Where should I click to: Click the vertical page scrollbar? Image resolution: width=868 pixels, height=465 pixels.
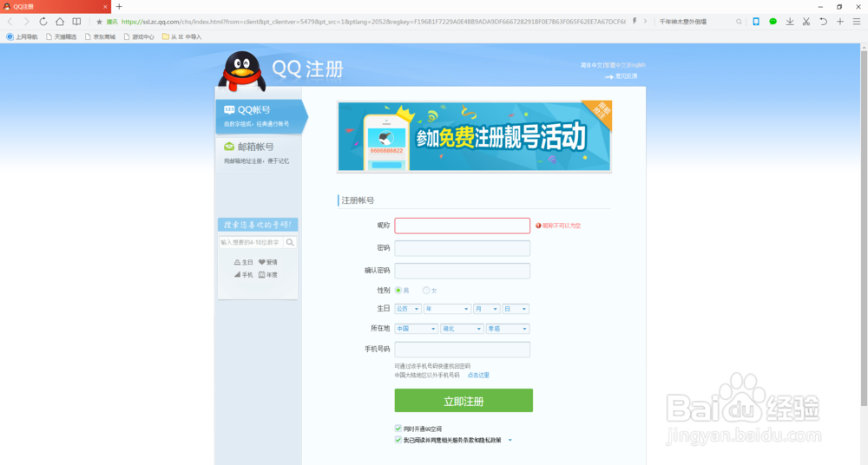coord(864,227)
